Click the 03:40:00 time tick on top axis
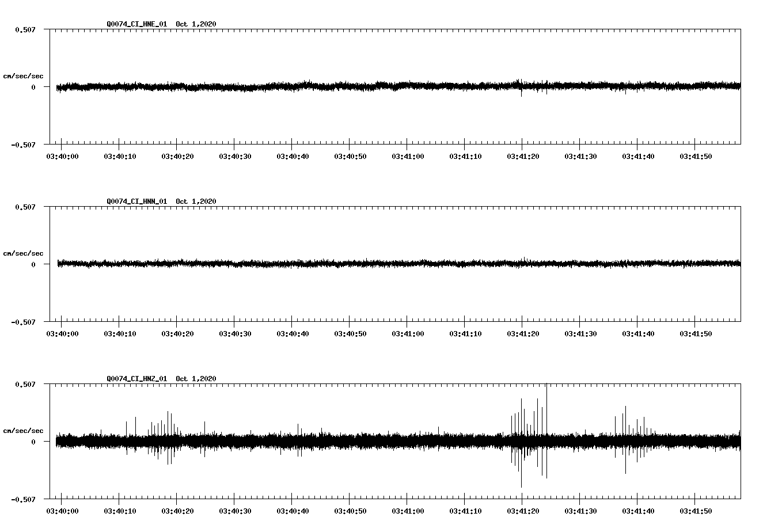Viewport: 782px width, 532px height. pyautogui.click(x=62, y=155)
